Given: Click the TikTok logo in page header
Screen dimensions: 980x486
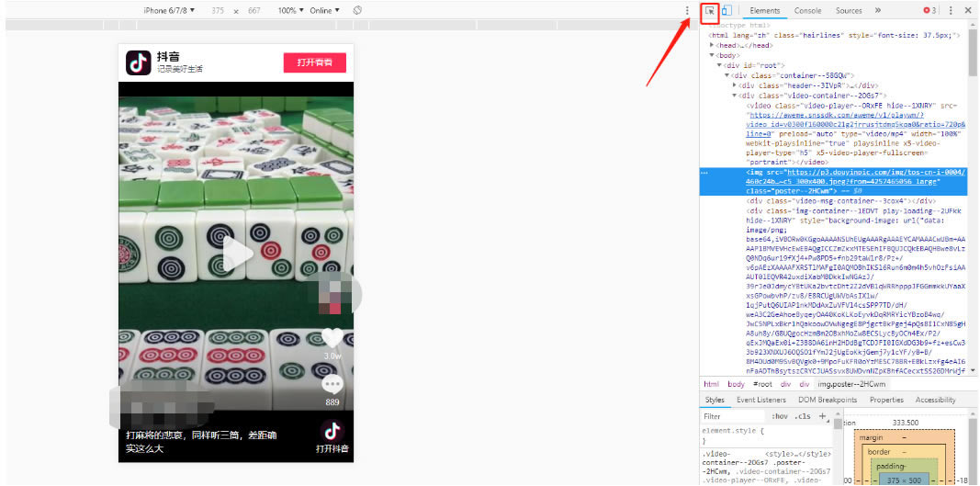Looking at the screenshot, I should coord(138,62).
